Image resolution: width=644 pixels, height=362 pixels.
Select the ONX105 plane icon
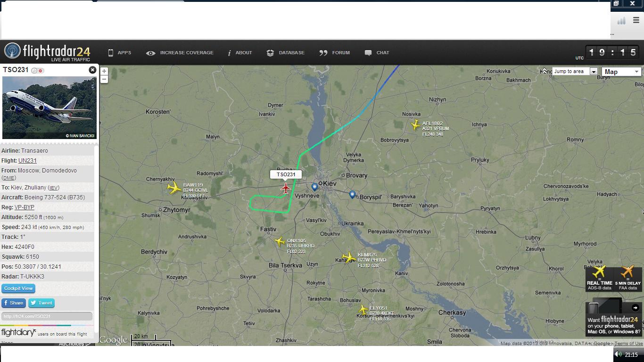[280, 241]
